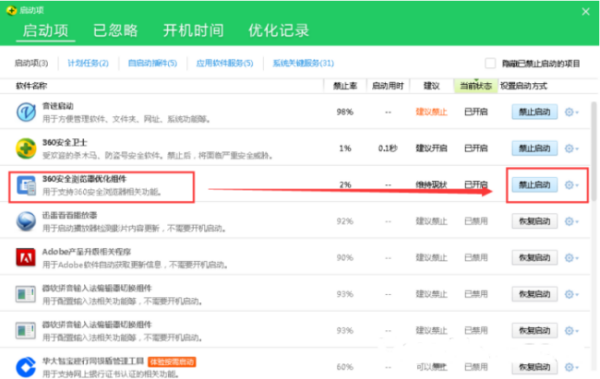
Task: Click the 音速启动 program icon
Action: pos(26,112)
